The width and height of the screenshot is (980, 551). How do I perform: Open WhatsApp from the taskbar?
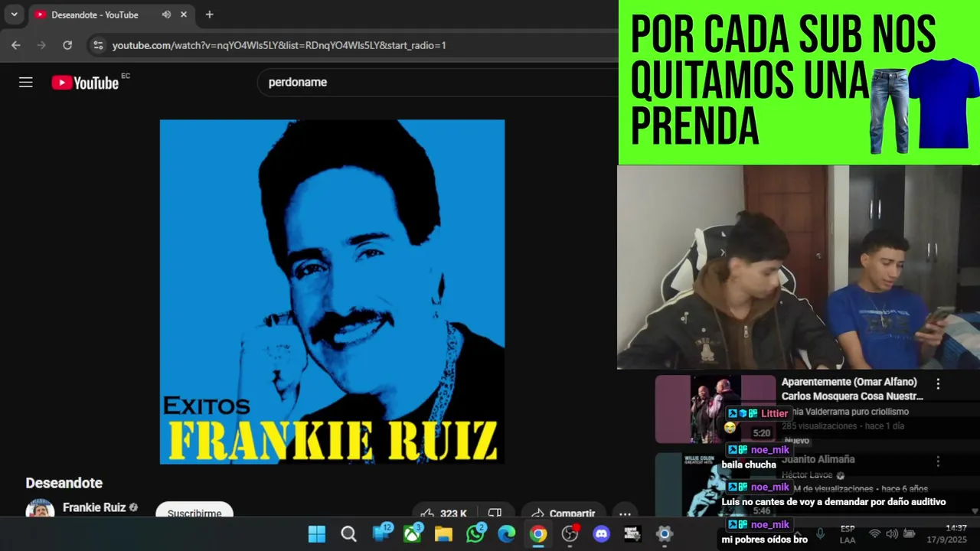pos(475,533)
